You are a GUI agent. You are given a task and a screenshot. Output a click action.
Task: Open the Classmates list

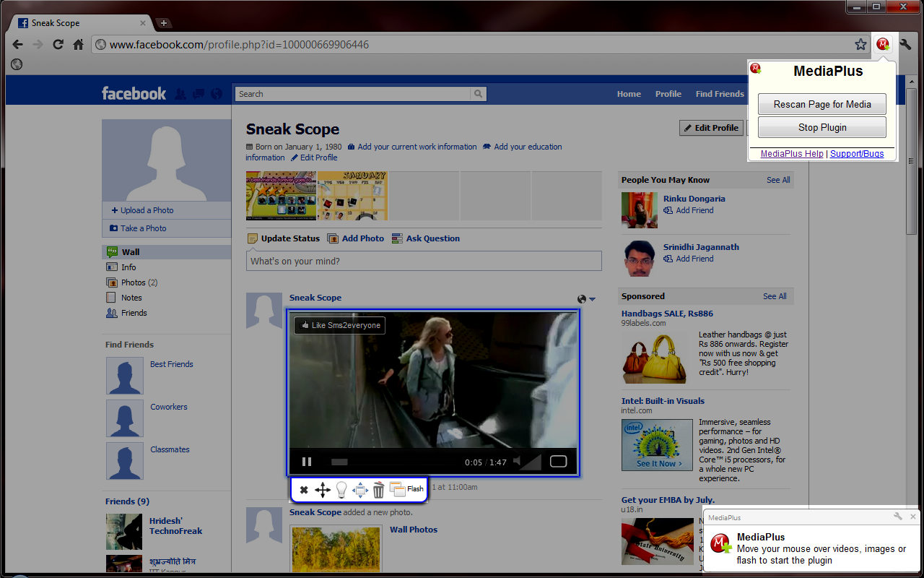170,449
